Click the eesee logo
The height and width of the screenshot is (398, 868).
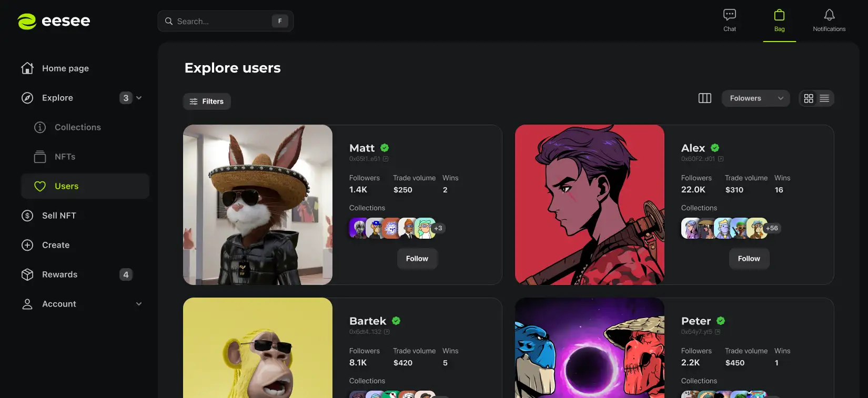tap(54, 21)
